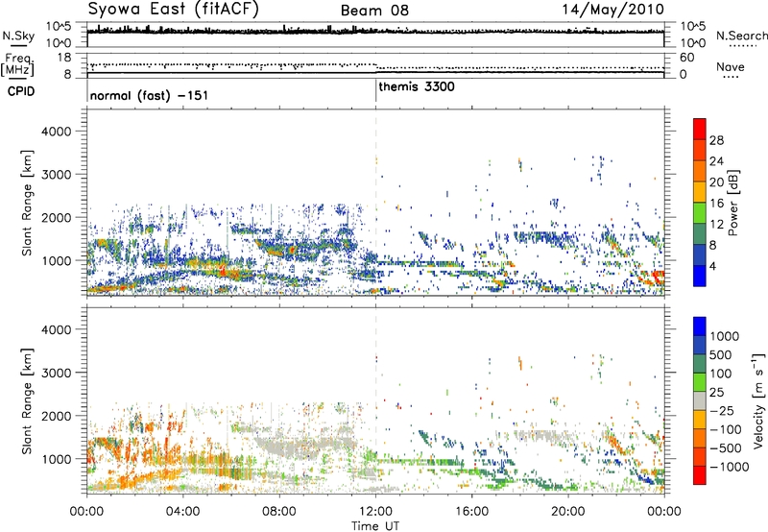Image resolution: width=768 pixels, height=532 pixels.
Task: Click the 'CPID' row label
Action: 21,91
